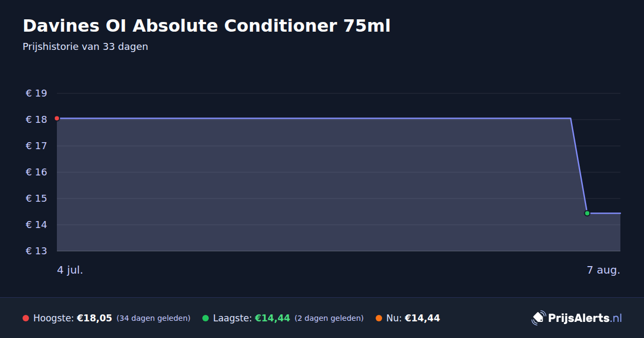Select the Davines OI Absolute Conditioner title
644x338 pixels.
[x=207, y=25]
